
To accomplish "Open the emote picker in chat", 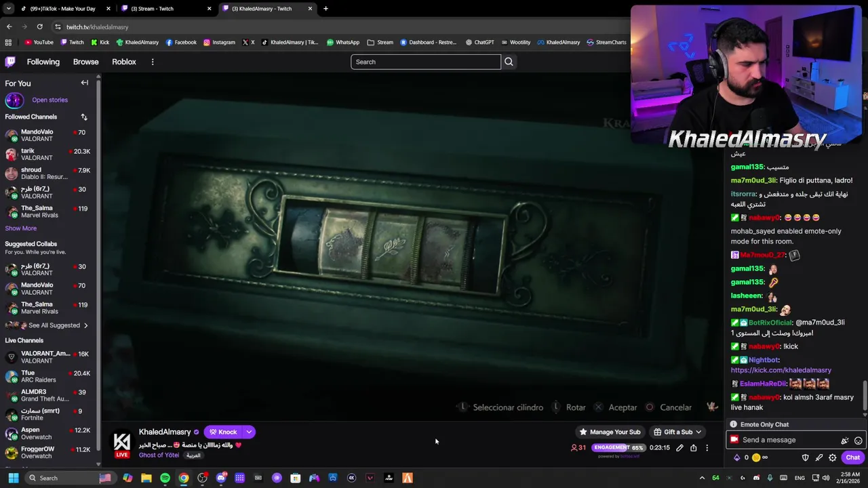I will [858, 441].
